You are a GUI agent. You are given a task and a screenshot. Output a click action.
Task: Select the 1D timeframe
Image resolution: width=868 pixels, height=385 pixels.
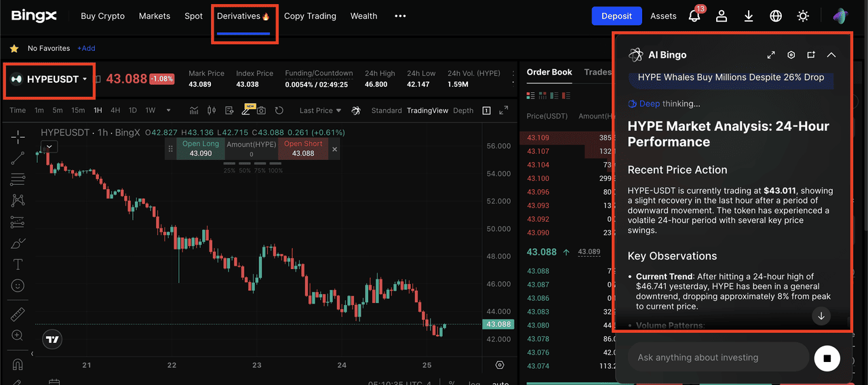click(133, 110)
